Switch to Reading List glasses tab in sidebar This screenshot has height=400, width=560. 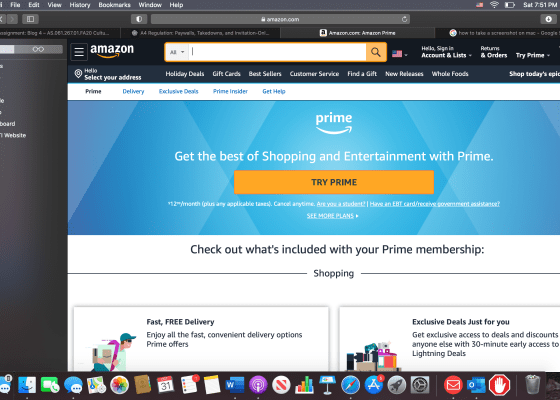tap(38, 49)
